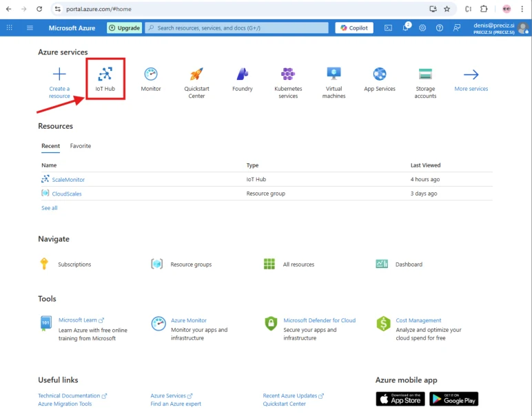Open the Chrome three-dot menu
Image resolution: width=532 pixels, height=416 pixels.
[522, 9]
